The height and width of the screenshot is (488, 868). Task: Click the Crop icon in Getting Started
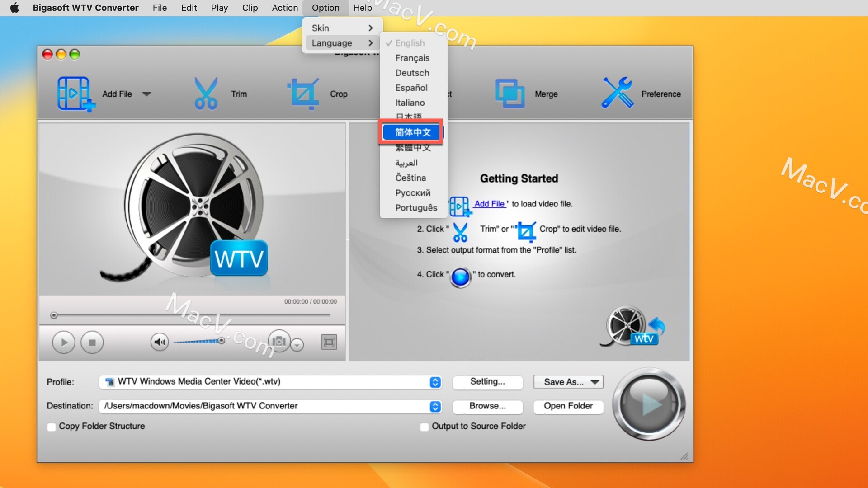point(526,231)
